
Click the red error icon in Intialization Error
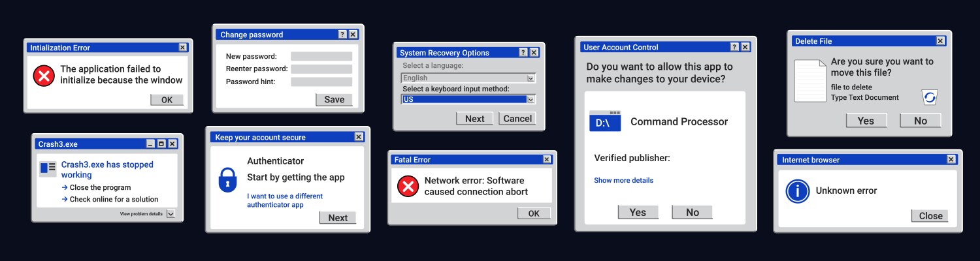pyautogui.click(x=44, y=76)
